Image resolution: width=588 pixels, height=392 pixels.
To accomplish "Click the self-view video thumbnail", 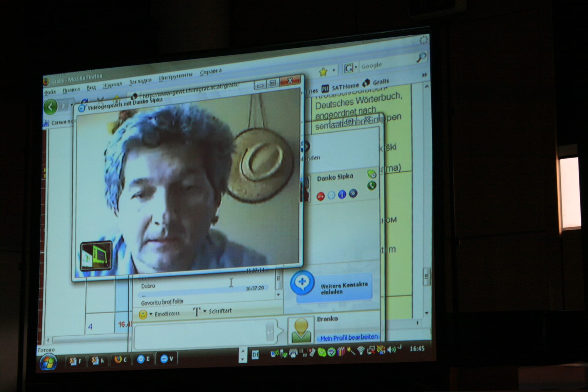I will [x=96, y=255].
